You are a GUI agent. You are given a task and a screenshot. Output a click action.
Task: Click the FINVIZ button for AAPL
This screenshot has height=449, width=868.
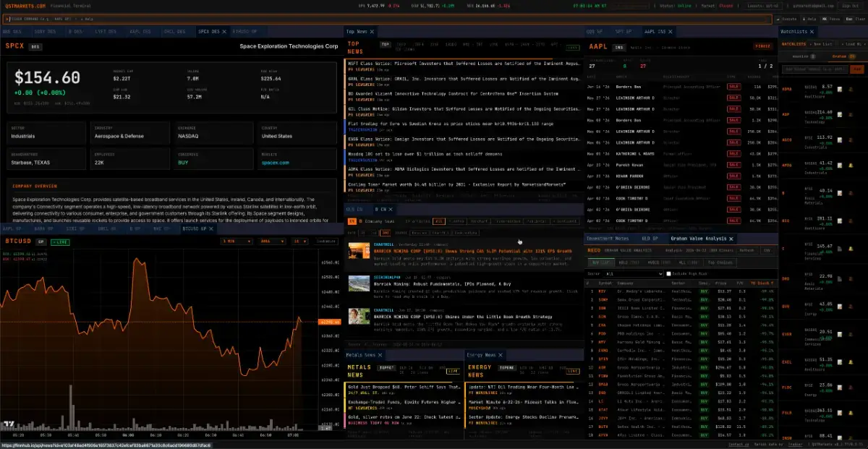coord(763,47)
